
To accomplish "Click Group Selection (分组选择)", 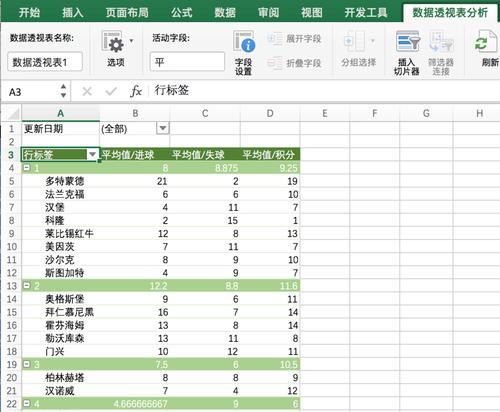I will coord(359,49).
